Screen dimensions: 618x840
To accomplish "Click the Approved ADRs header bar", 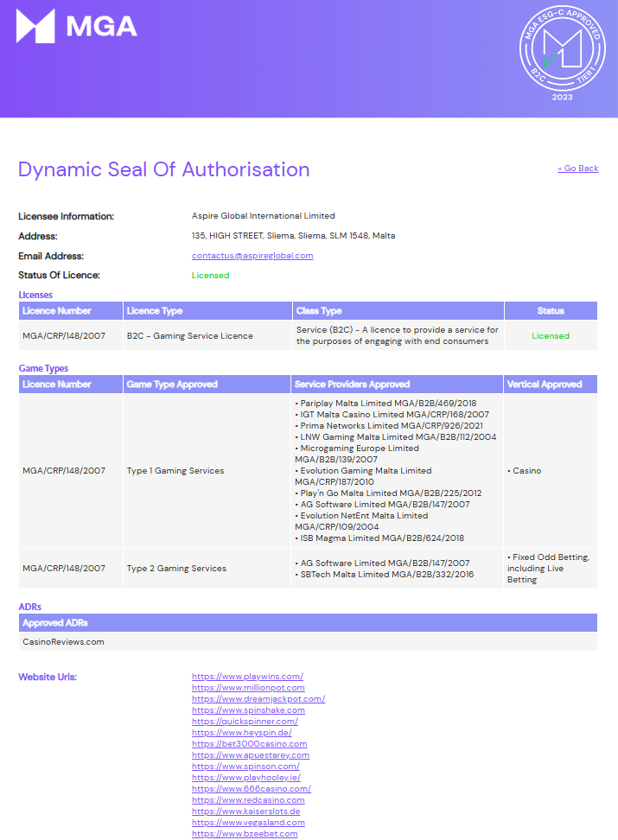I will [x=308, y=623].
